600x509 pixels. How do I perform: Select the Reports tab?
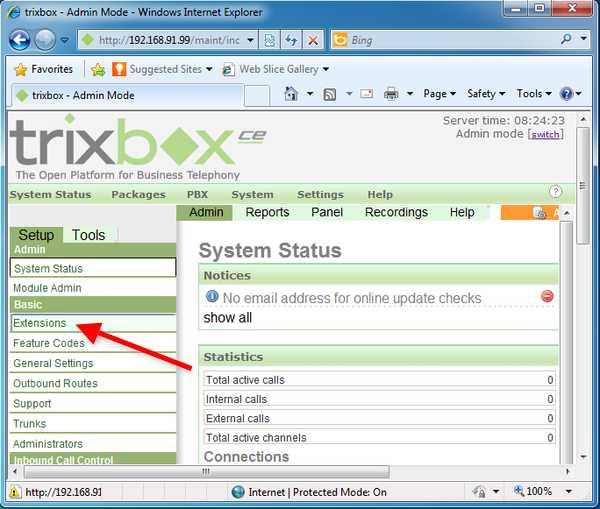[267, 212]
